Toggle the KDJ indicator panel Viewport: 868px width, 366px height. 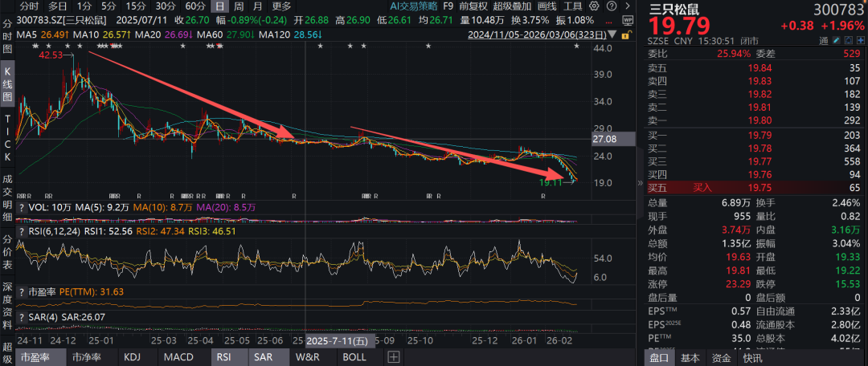pos(133,357)
